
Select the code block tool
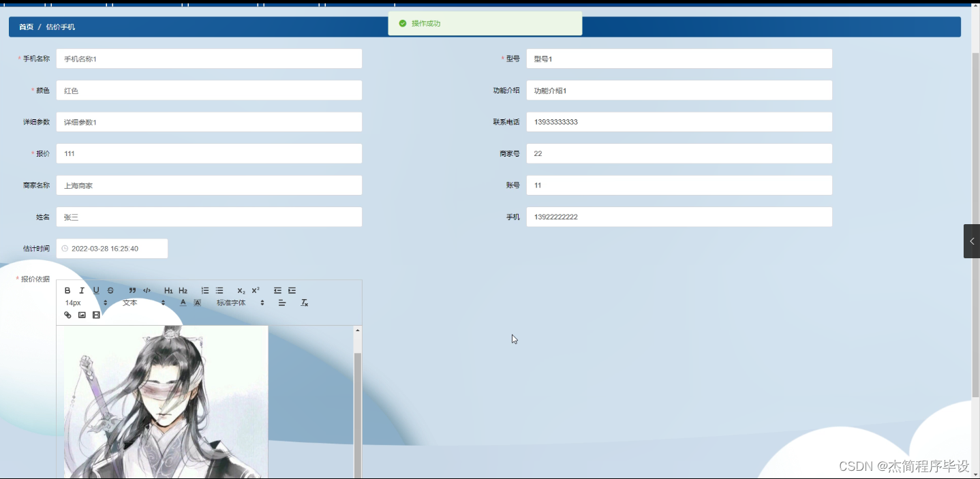147,290
